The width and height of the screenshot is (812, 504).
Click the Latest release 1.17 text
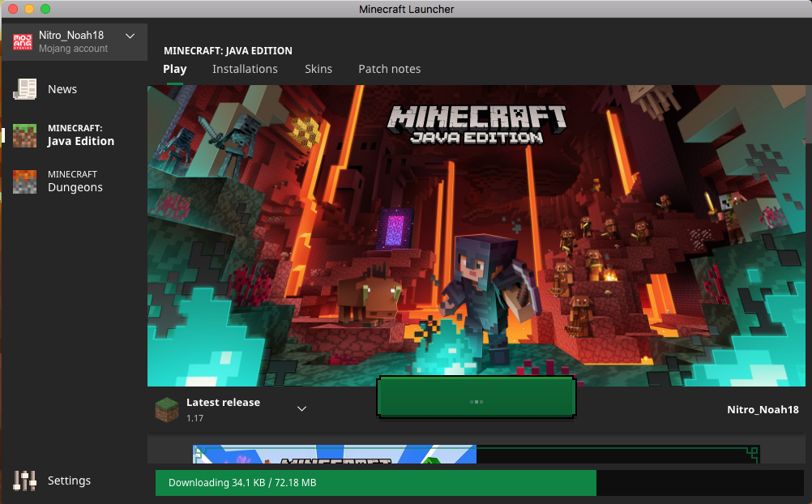[x=223, y=409]
